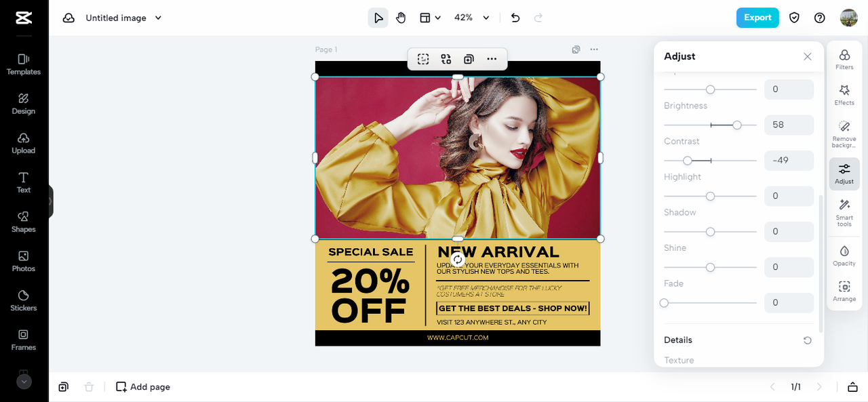Open the Text sidebar panel
The width and height of the screenshot is (868, 402).
click(x=24, y=182)
